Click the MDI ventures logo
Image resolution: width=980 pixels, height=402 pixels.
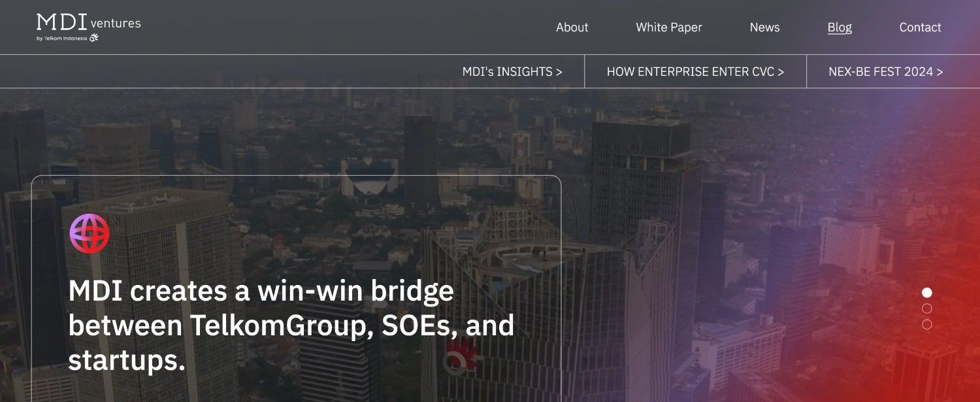point(88,27)
